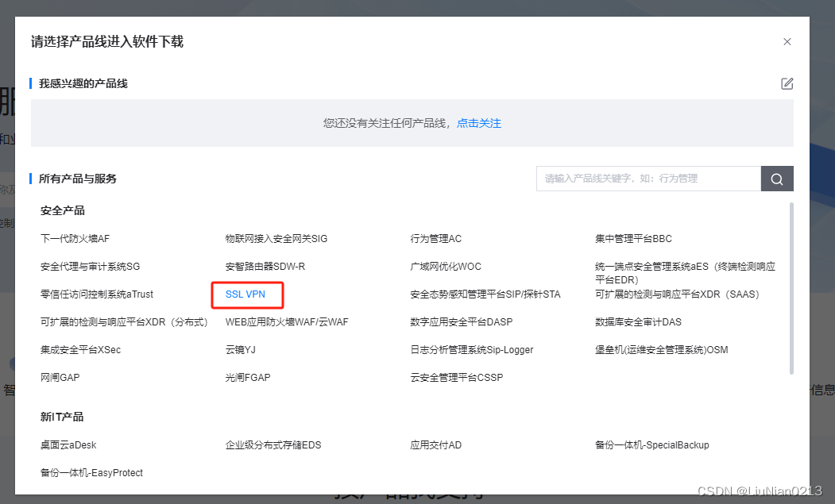This screenshot has height=504, width=835.
Task: Open 安智路由器SDW-R
Action: [265, 267]
